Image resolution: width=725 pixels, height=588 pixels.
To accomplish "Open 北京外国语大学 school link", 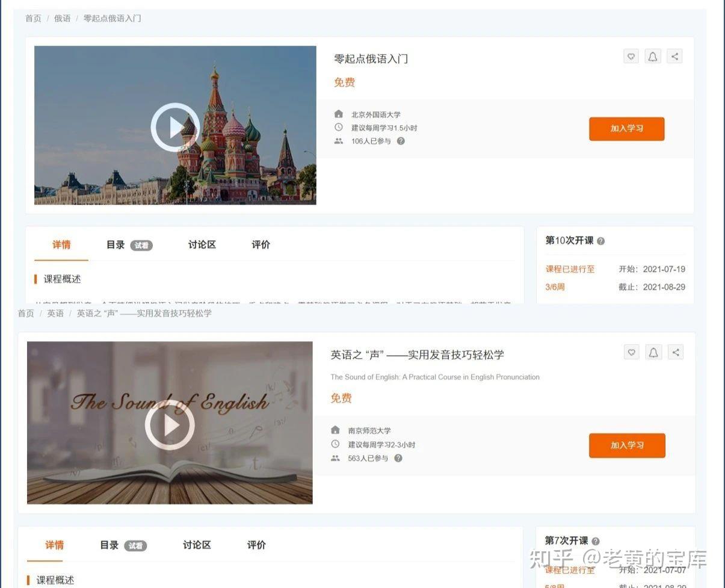I will (x=376, y=114).
